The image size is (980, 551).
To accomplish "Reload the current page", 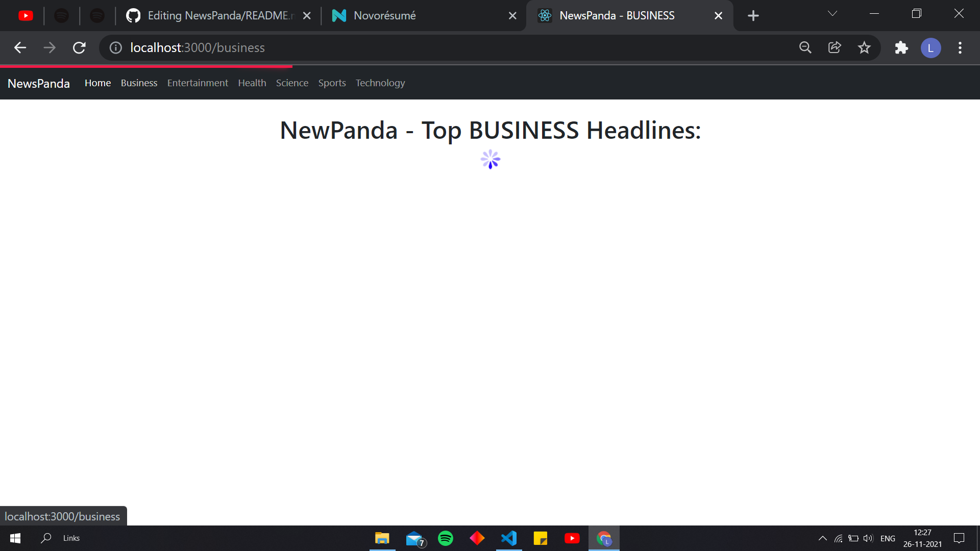I will point(79,47).
